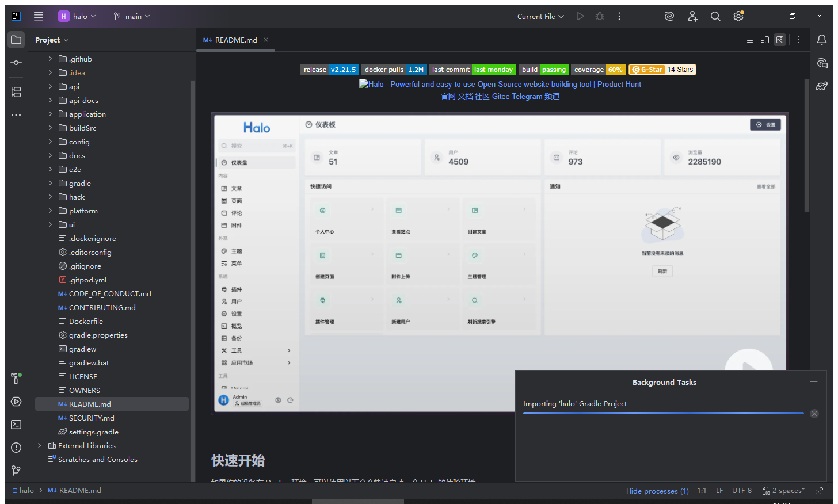Screen dimensions: 838x504
Task: Click the Gradle import progress bar
Action: pyautogui.click(x=663, y=413)
